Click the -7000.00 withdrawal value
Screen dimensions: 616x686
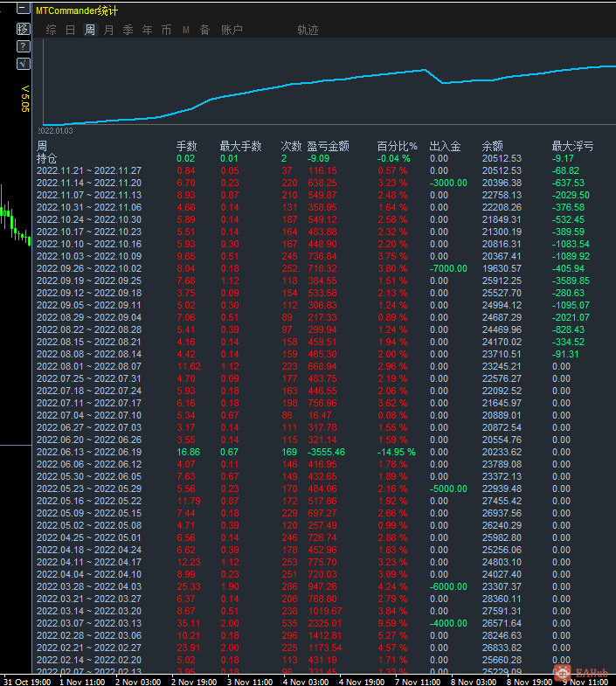click(x=448, y=268)
